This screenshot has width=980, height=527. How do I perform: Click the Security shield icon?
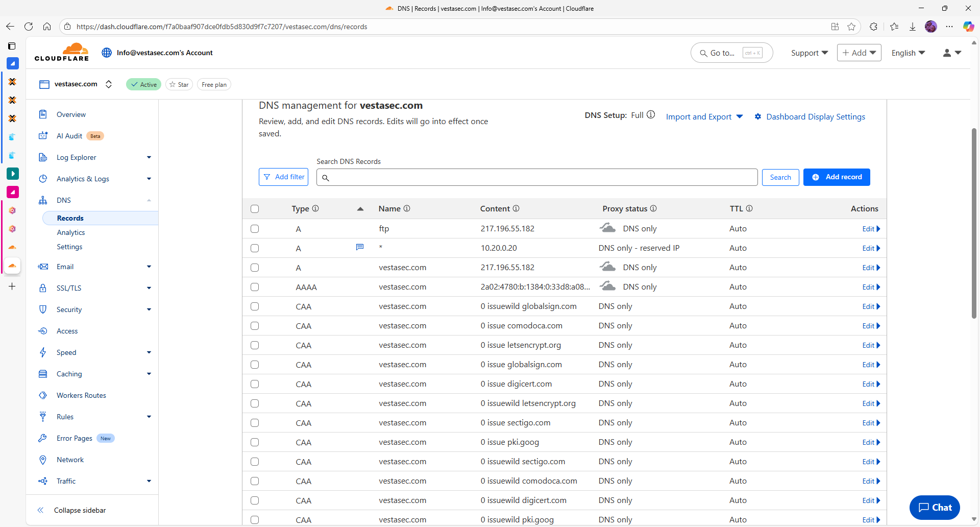[43, 309]
